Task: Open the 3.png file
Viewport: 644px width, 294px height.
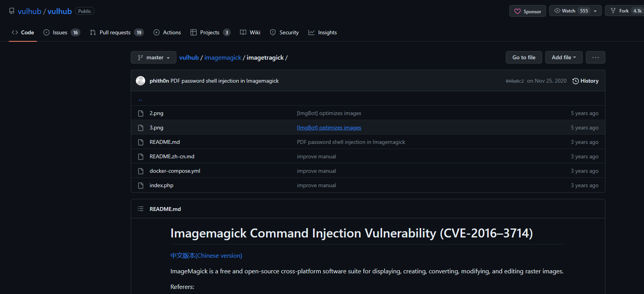Action: pos(157,128)
